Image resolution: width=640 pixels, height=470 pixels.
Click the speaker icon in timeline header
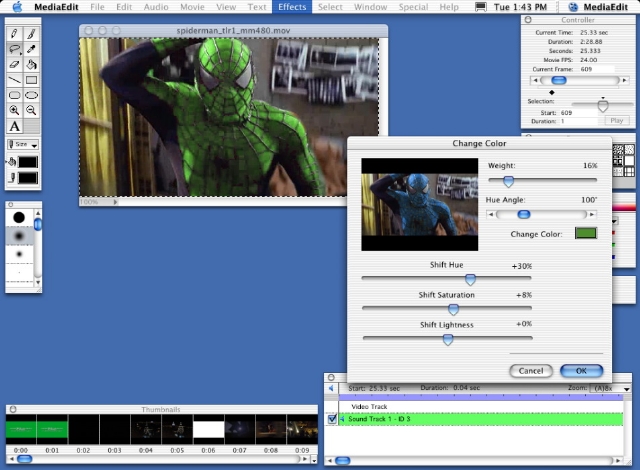331,388
